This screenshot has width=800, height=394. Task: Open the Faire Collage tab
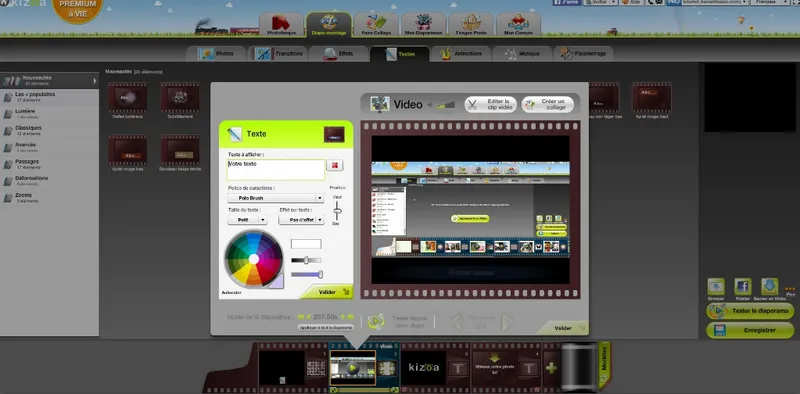[376, 25]
